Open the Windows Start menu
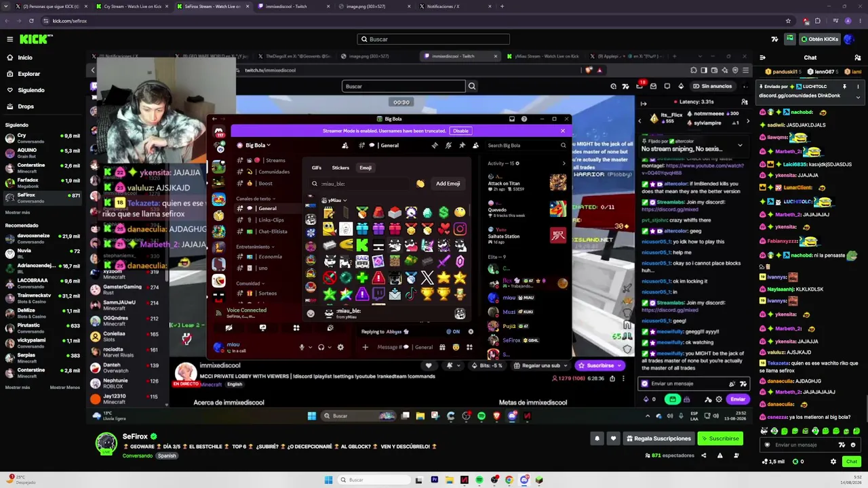This screenshot has height=488, width=868. pos(328,480)
